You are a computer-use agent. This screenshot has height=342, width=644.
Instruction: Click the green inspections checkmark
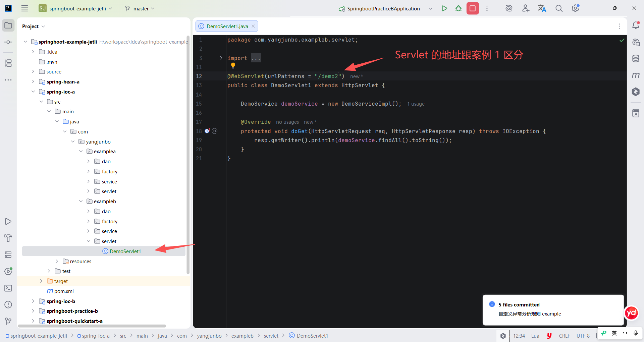(x=622, y=40)
